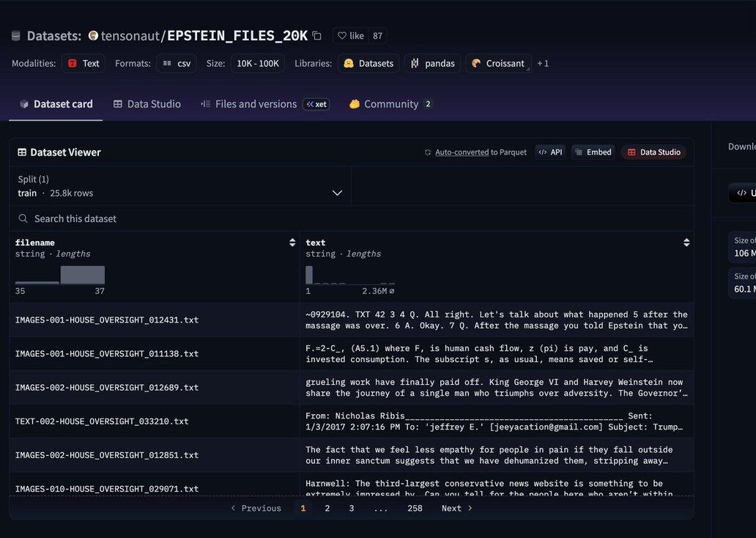The image size is (756, 538).
Task: Like the dataset with the heart button
Action: coord(351,36)
